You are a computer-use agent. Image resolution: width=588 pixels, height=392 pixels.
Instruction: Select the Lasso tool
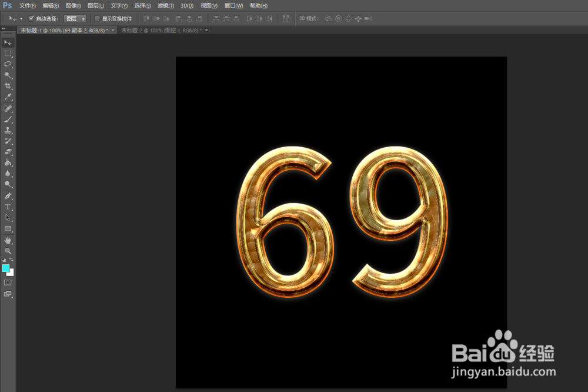8,64
